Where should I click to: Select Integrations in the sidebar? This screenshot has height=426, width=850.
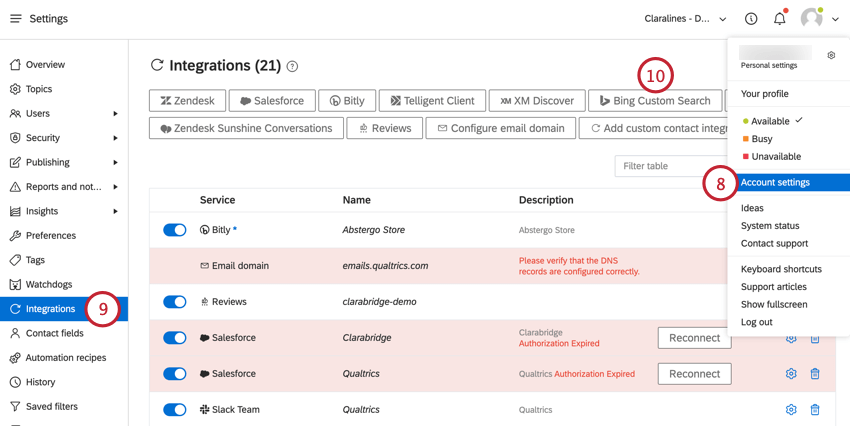click(64, 309)
